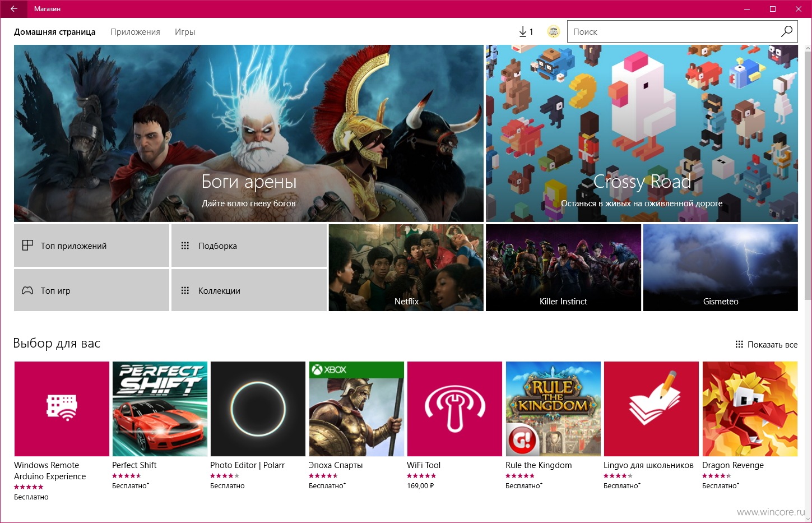This screenshot has width=812, height=523.
Task: Click the Бесплатно price under Photo Editor
Action: pos(228,486)
